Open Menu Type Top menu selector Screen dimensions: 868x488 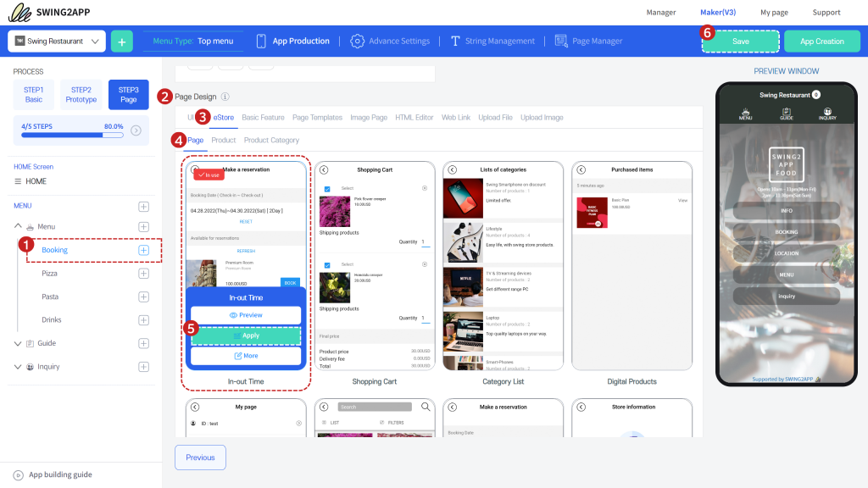coord(192,41)
